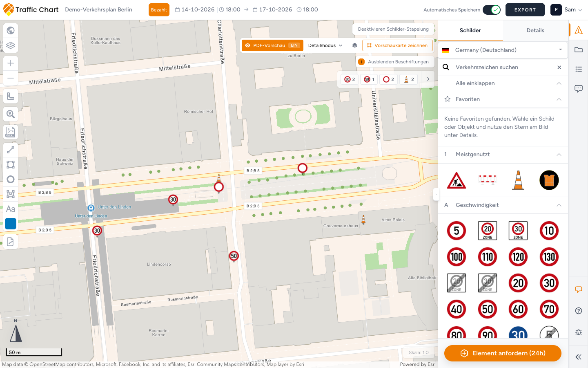Select the Aa text label tool
588x368 pixels.
coord(11,209)
